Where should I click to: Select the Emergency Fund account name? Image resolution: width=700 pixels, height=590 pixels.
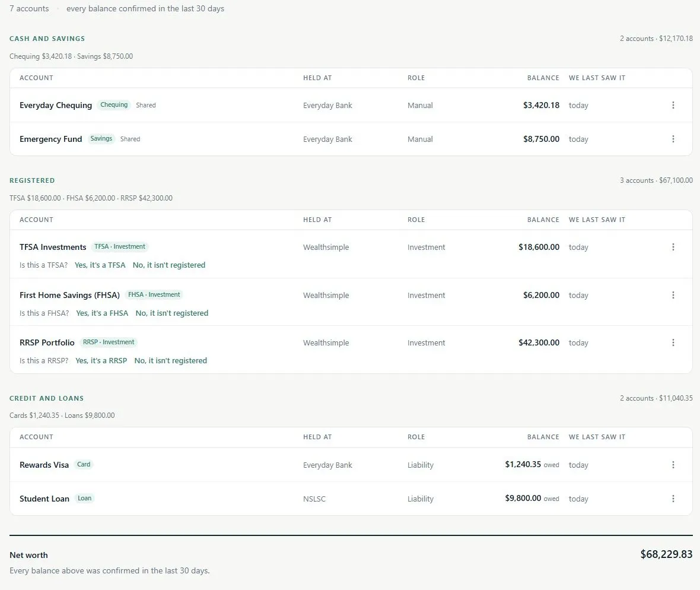51,139
